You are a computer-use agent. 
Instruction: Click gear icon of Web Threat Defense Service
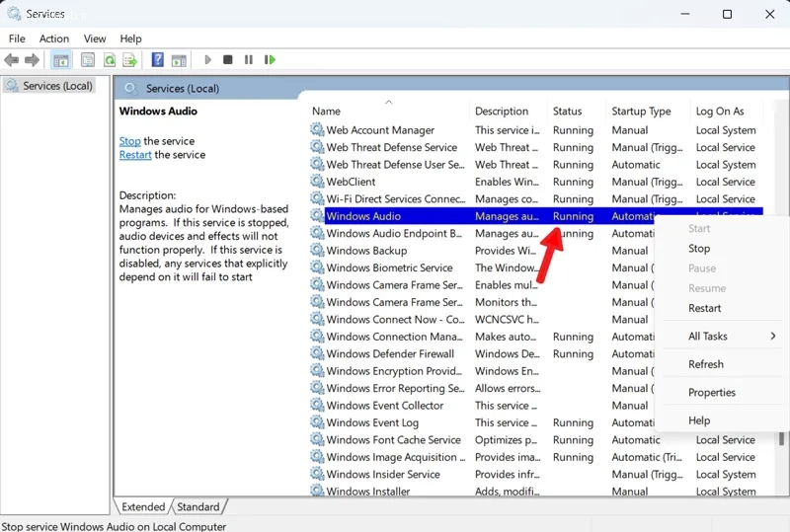[317, 147]
